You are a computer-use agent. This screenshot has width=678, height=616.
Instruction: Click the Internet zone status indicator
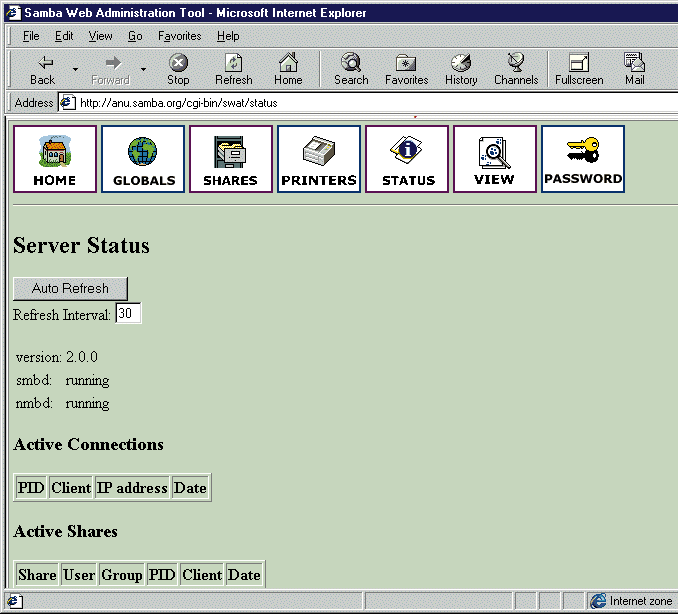pos(632,601)
